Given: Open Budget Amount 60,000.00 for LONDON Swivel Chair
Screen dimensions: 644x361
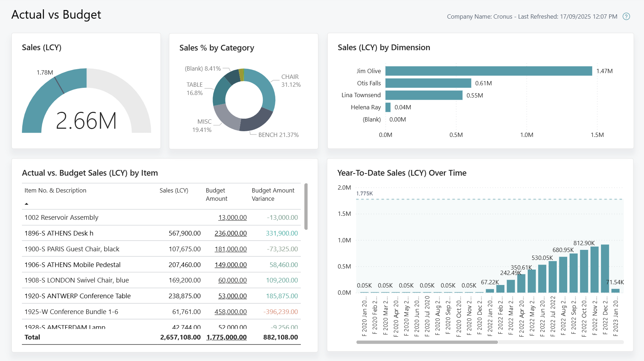Looking at the screenshot, I should (232, 280).
